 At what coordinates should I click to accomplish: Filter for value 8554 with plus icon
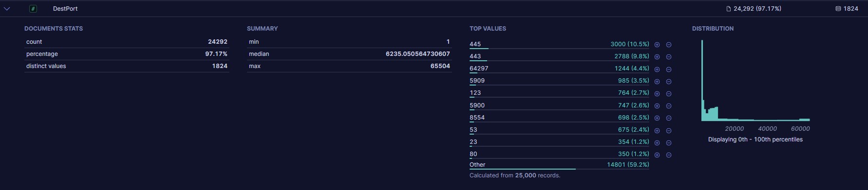tap(657, 118)
